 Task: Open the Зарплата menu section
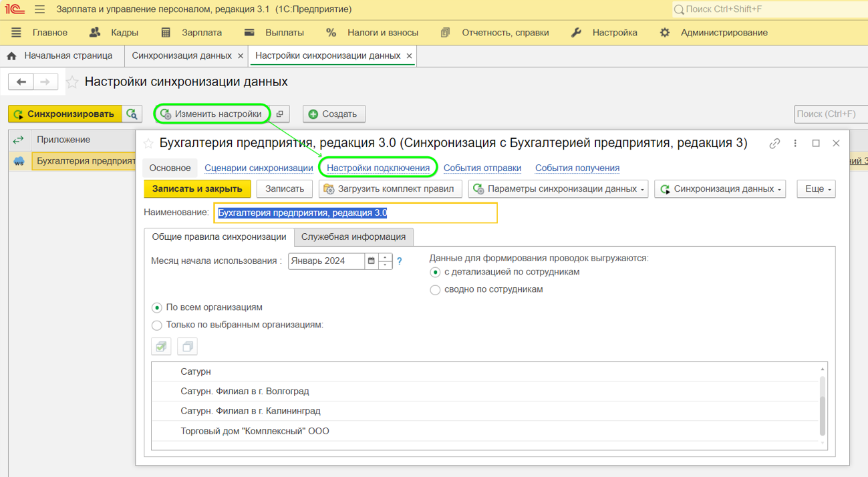point(202,33)
